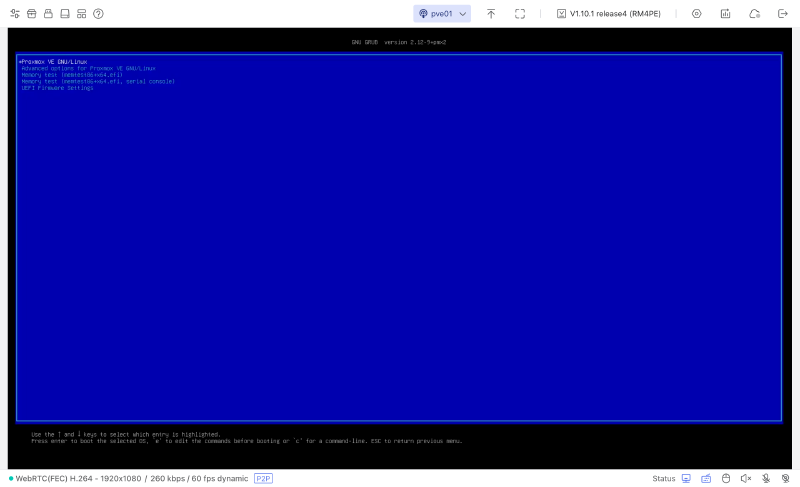
Task: Click the Status label in the bottom bar
Action: point(663,478)
